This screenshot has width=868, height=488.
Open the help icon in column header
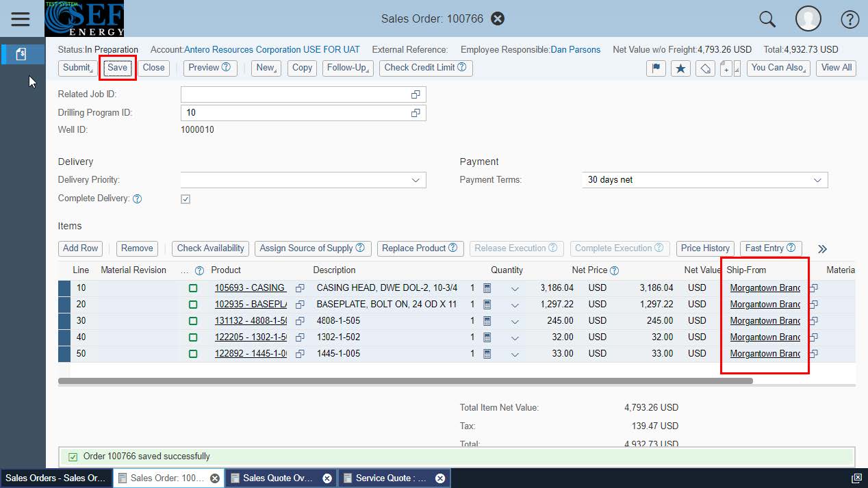pyautogui.click(x=199, y=270)
